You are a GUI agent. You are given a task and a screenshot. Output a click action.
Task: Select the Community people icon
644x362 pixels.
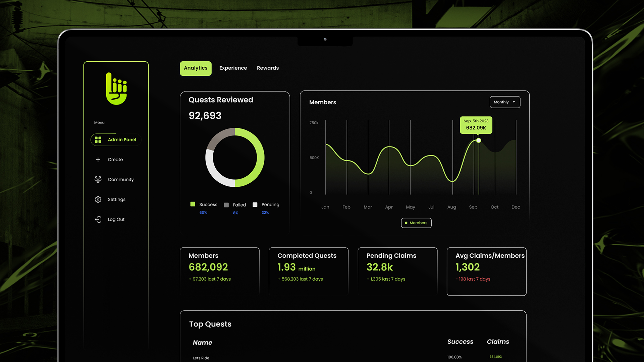click(98, 180)
